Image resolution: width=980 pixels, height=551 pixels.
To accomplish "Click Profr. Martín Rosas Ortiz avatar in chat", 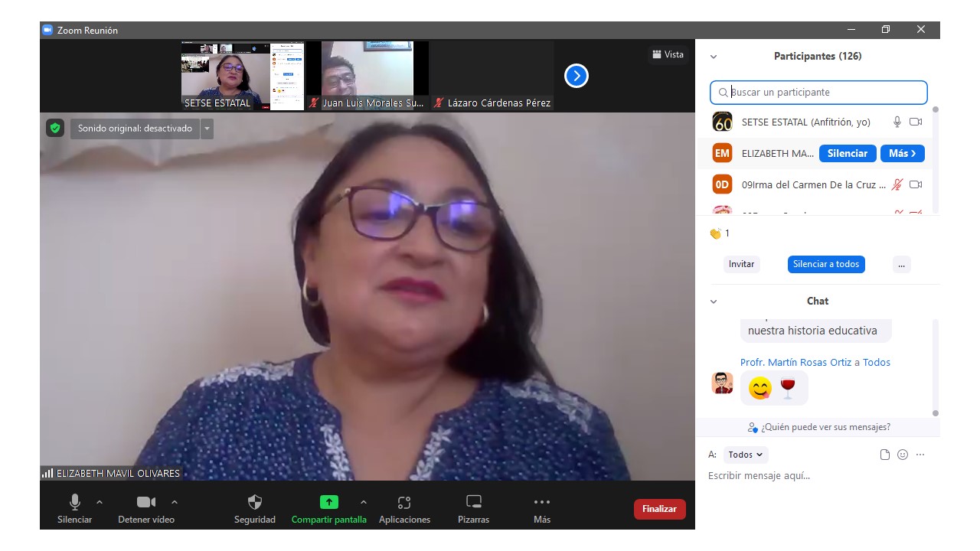I will [x=722, y=383].
